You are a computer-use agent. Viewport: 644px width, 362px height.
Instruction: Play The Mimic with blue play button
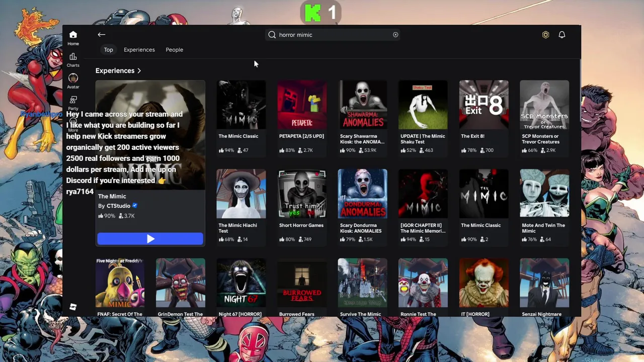pos(150,239)
